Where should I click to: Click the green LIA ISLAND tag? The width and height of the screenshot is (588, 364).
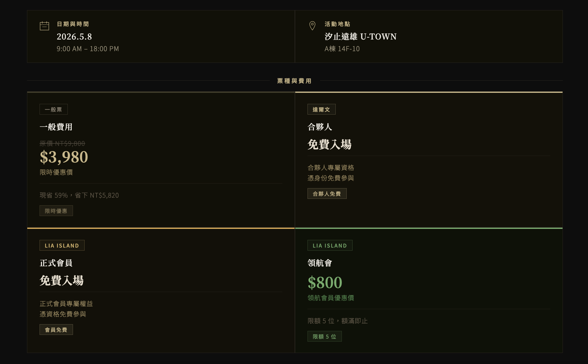[x=330, y=245]
